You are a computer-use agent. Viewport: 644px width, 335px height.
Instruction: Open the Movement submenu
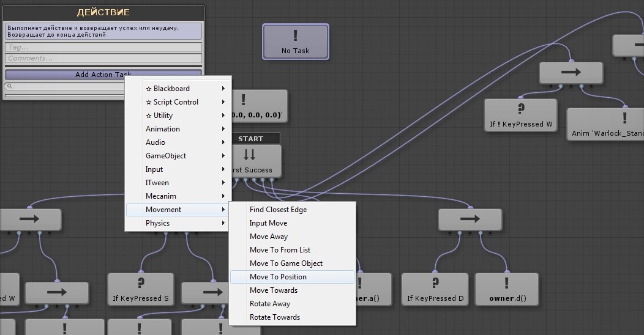(x=178, y=210)
